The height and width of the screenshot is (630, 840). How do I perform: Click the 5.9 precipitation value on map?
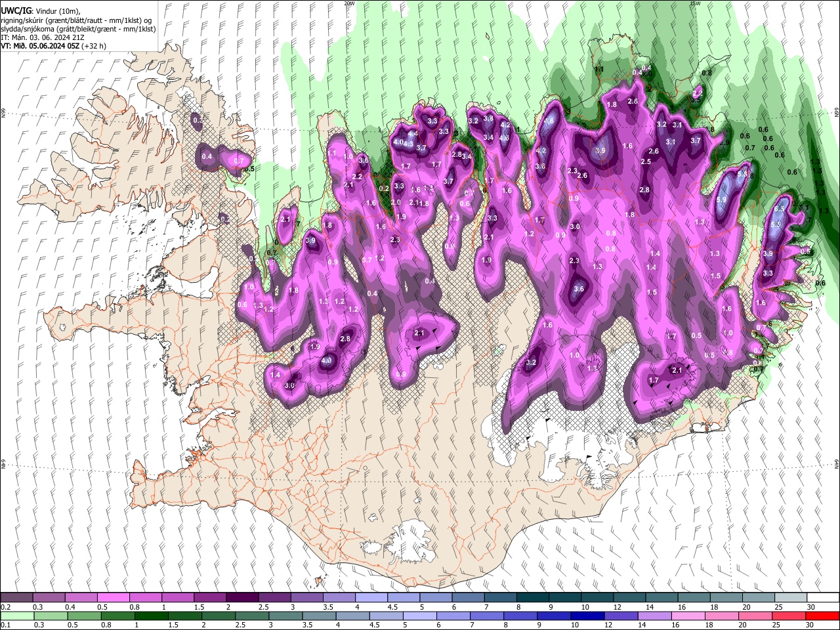point(721,199)
